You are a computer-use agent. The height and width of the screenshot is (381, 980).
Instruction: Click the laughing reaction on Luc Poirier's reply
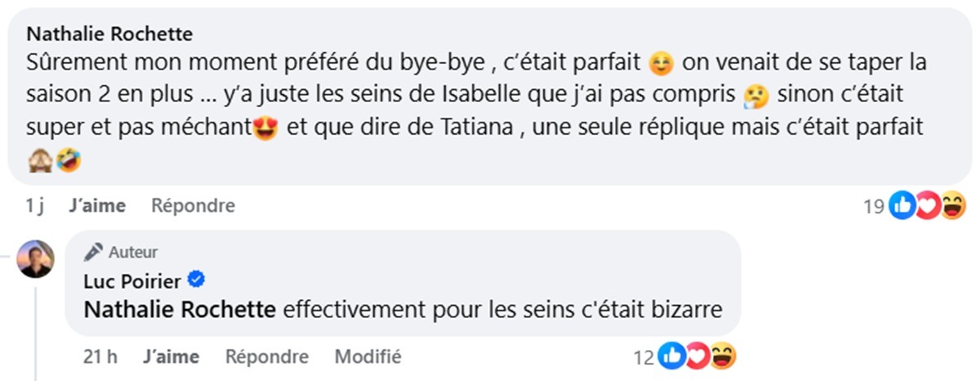(723, 357)
